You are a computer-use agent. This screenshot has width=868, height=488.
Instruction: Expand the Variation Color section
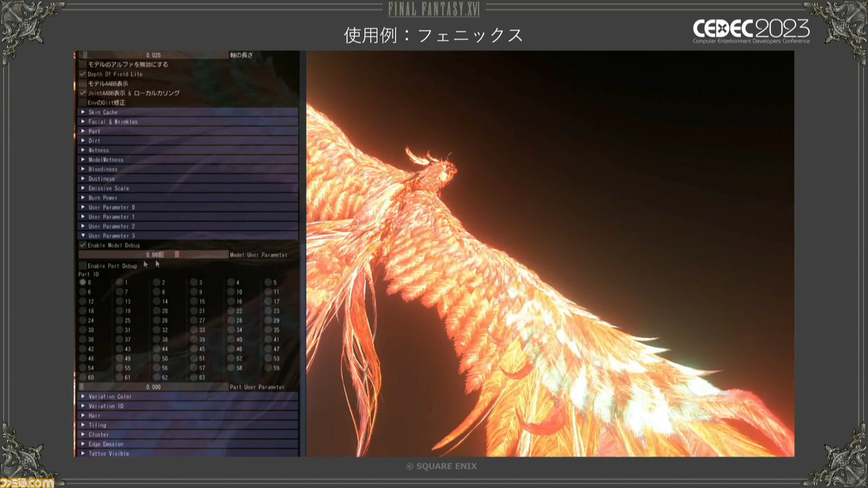coord(188,396)
